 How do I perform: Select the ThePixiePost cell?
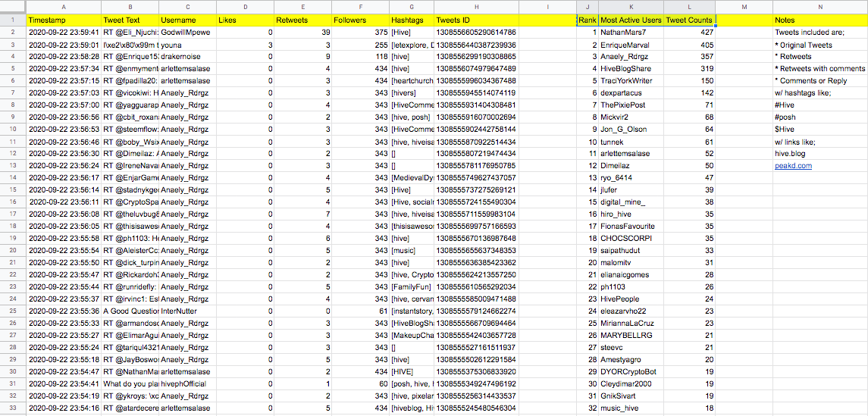point(631,105)
